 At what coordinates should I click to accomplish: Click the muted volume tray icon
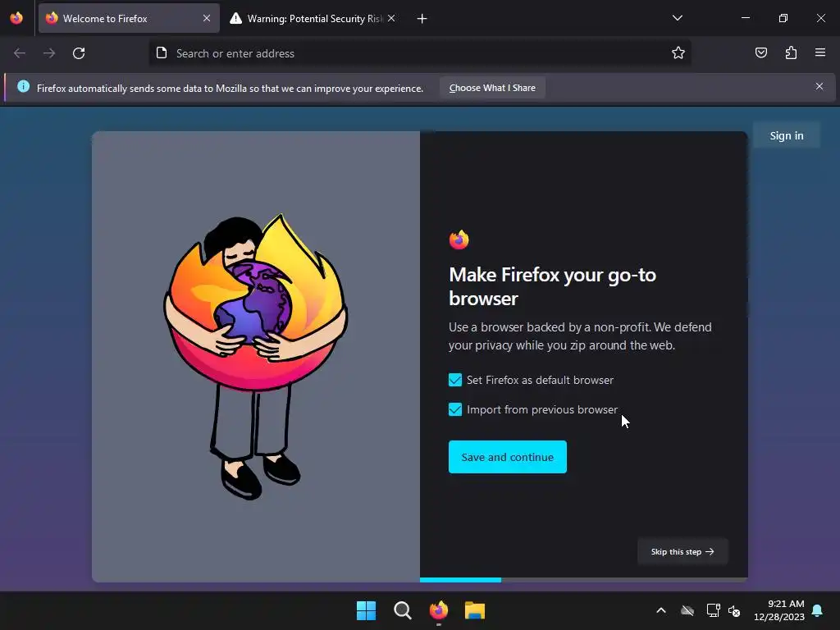tap(734, 610)
